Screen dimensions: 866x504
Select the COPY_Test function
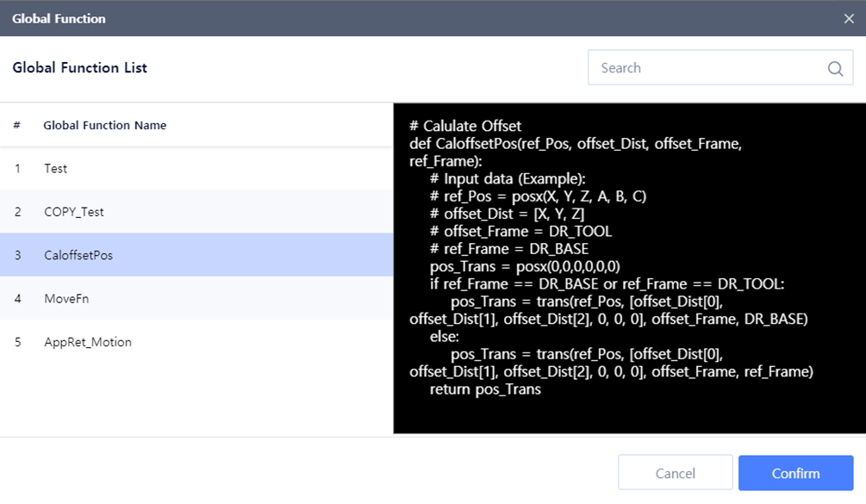[x=196, y=212]
